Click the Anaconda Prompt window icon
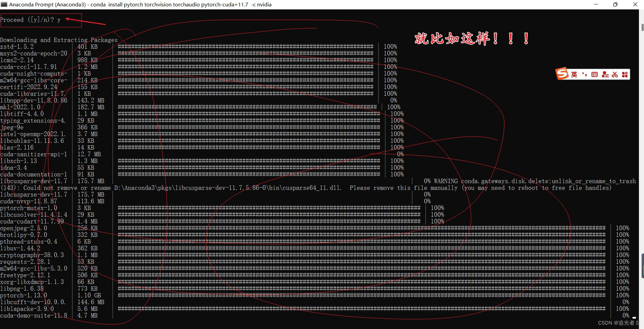 [4, 4]
